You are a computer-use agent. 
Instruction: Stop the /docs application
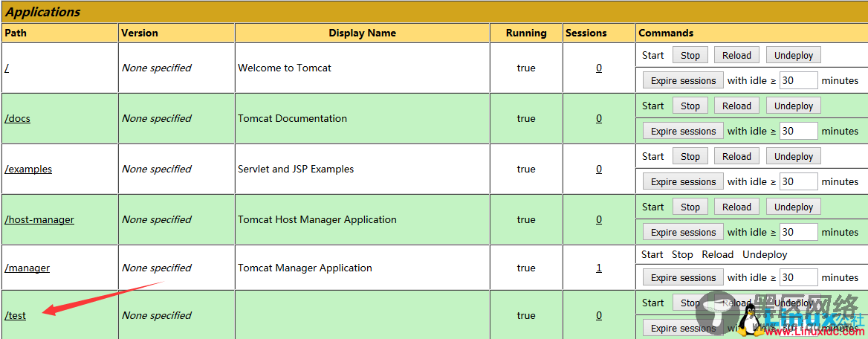(690, 106)
